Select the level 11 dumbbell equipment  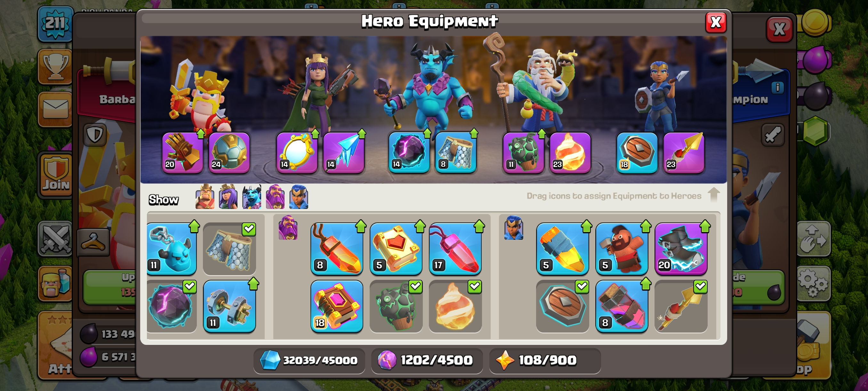229,306
